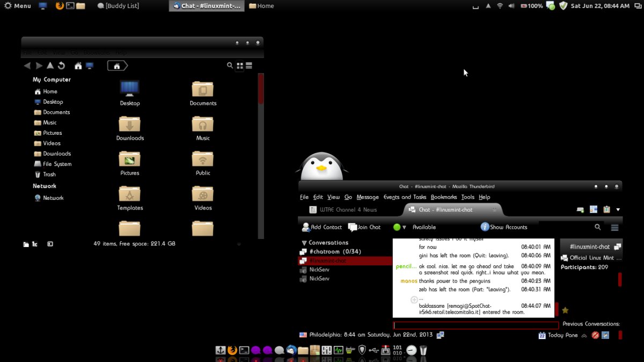Image resolution: width=644 pixels, height=362 pixels.
Task: Show tree view in the sidebar
Action: [x=35, y=244]
